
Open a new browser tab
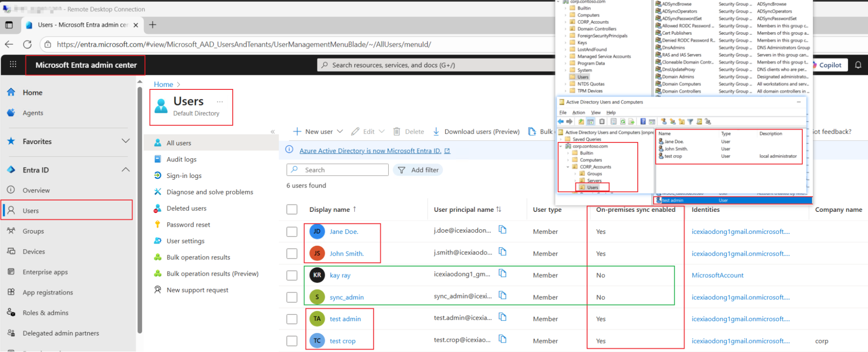[x=152, y=25]
